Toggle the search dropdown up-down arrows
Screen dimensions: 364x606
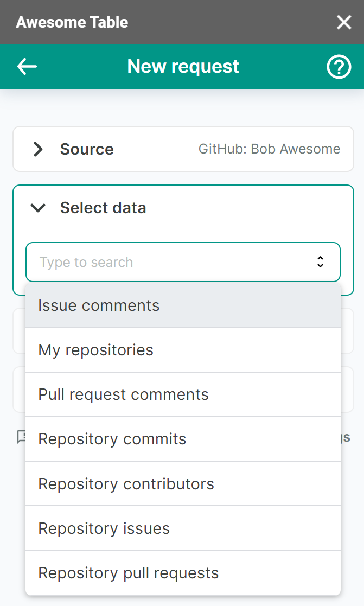(x=320, y=262)
